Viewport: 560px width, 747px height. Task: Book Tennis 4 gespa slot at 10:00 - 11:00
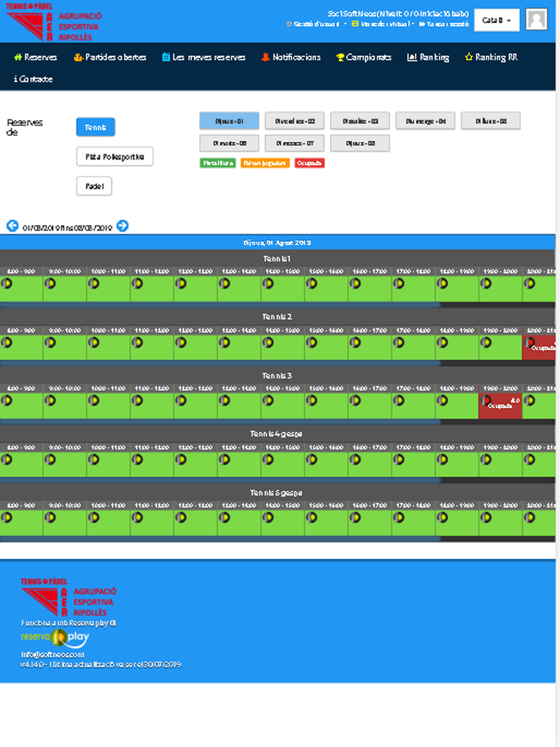109,465
